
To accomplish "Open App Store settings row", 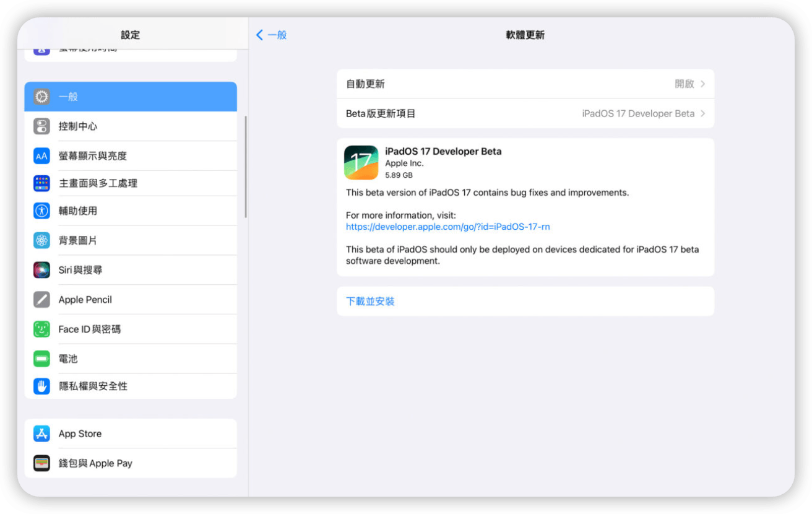I will [131, 433].
